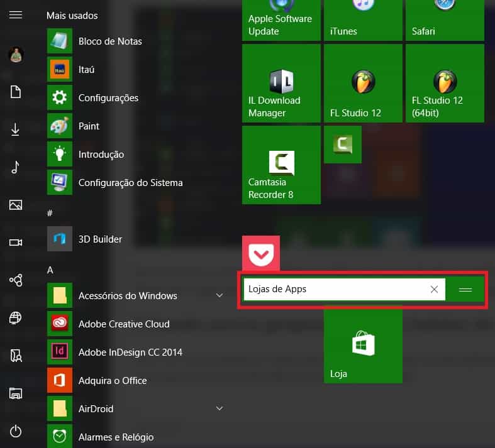The height and width of the screenshot is (448, 495).
Task: Click the Adobe InDesign CC 2014 label
Action: (x=130, y=352)
